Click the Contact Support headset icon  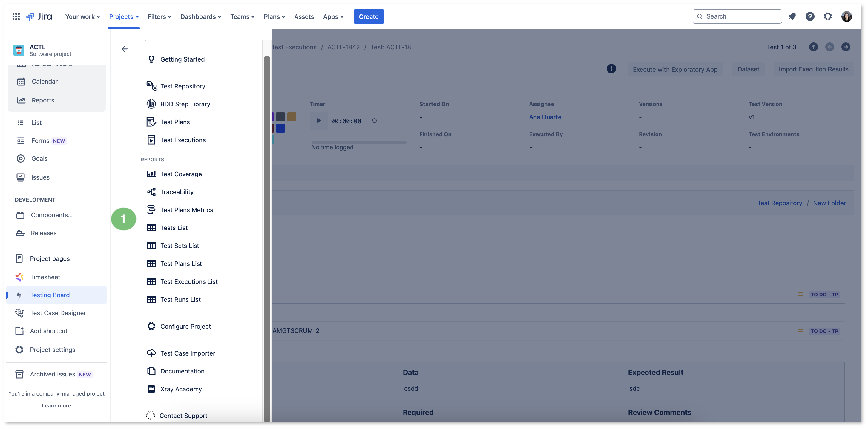150,415
